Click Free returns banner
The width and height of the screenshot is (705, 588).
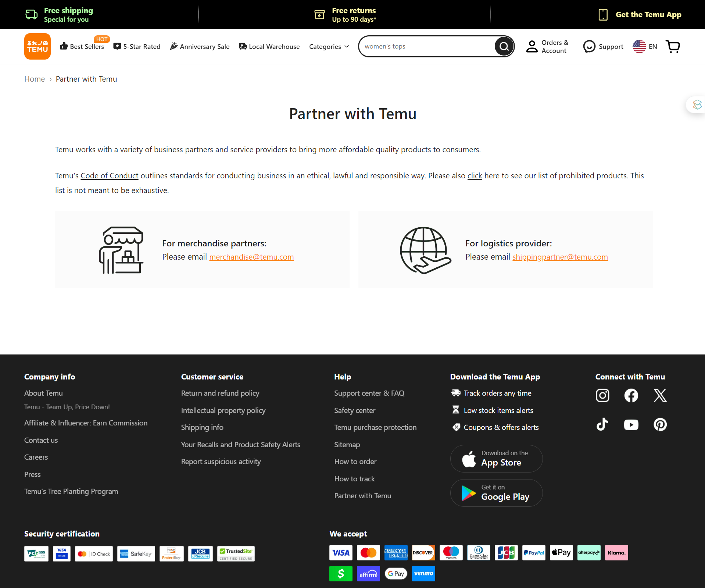click(346, 15)
